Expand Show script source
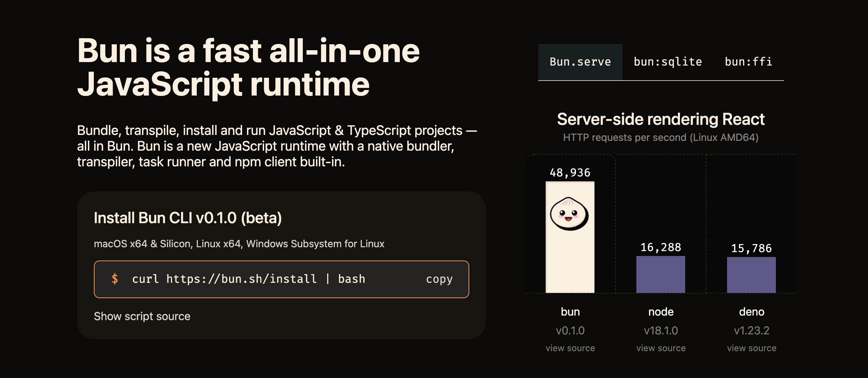 pos(142,316)
